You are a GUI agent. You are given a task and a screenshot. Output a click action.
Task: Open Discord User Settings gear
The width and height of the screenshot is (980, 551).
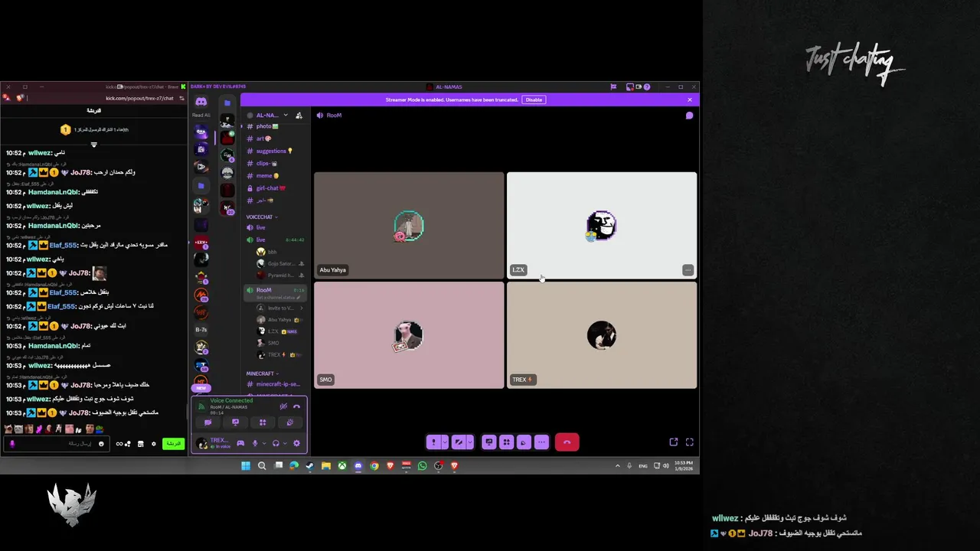click(296, 443)
